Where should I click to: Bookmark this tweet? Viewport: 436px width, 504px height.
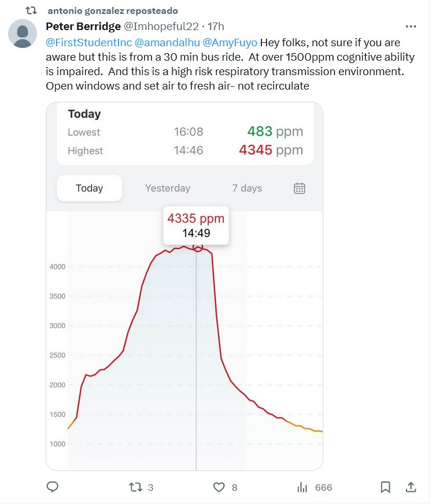(x=386, y=487)
